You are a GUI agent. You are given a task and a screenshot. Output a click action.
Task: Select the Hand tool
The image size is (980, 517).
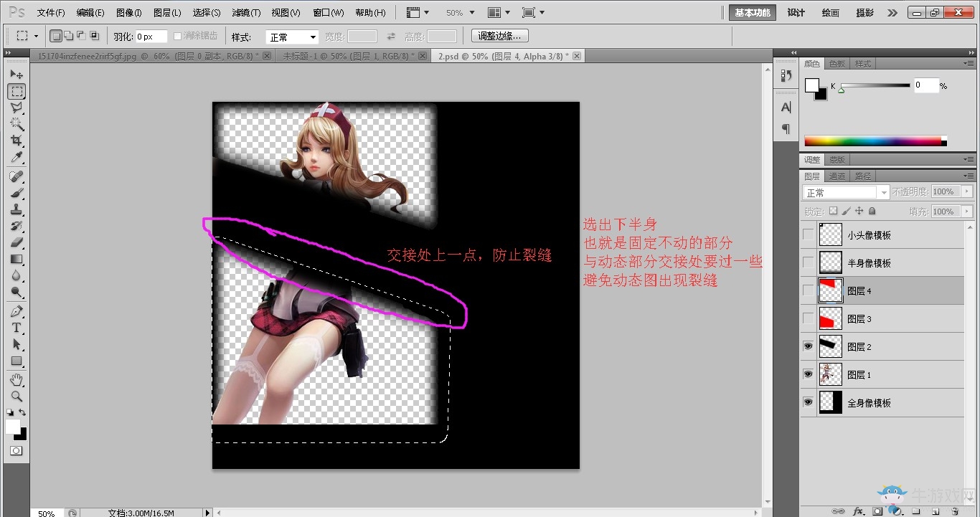17,379
